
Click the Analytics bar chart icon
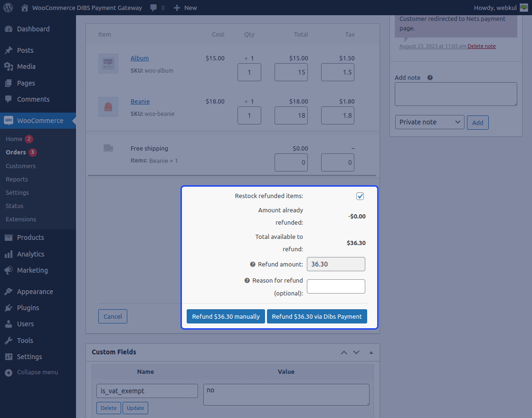(9, 254)
